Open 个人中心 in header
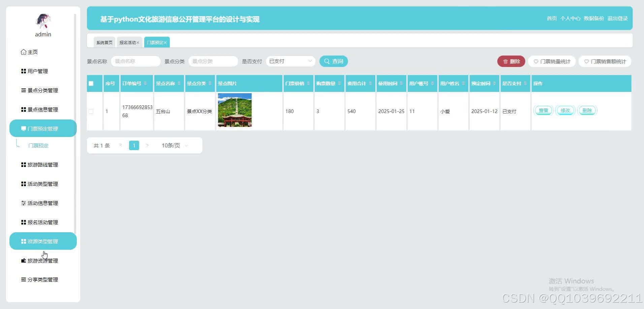 570,19
